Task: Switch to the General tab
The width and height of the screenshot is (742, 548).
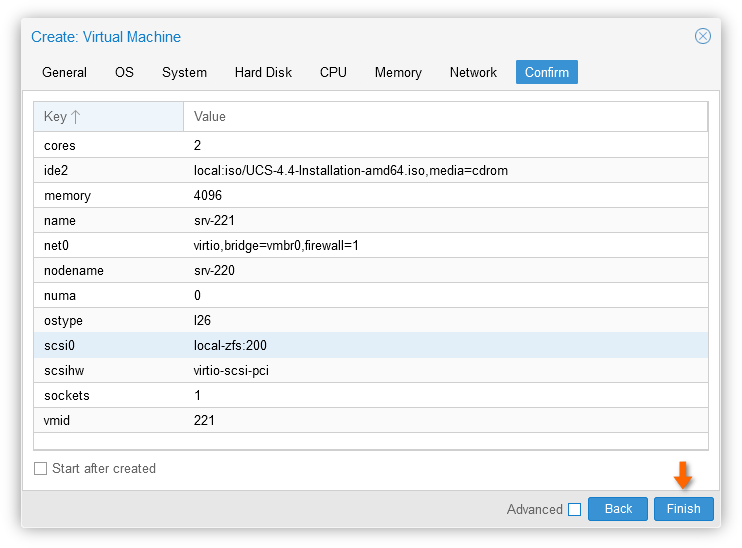Action: 64,72
